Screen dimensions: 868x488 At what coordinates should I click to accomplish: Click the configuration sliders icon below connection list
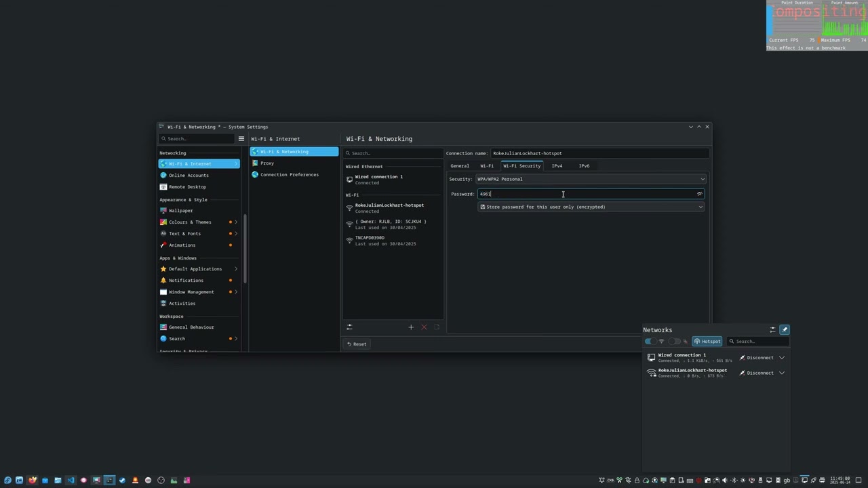click(349, 327)
